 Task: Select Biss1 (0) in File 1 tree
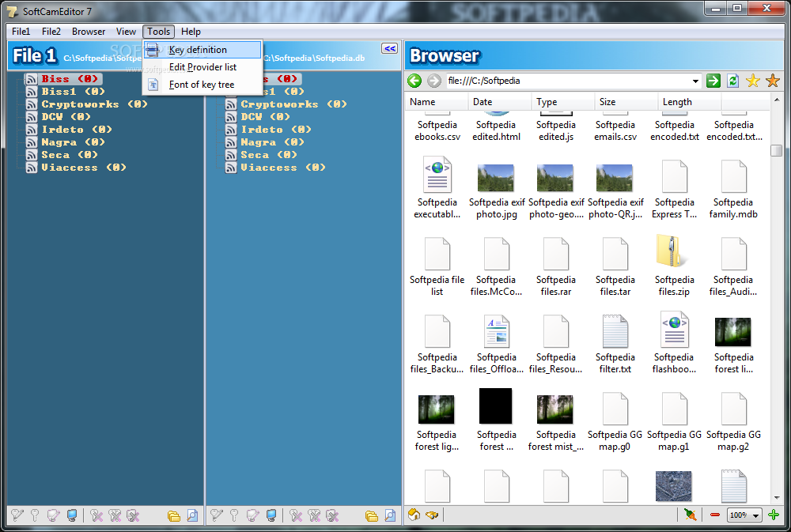coord(73,91)
